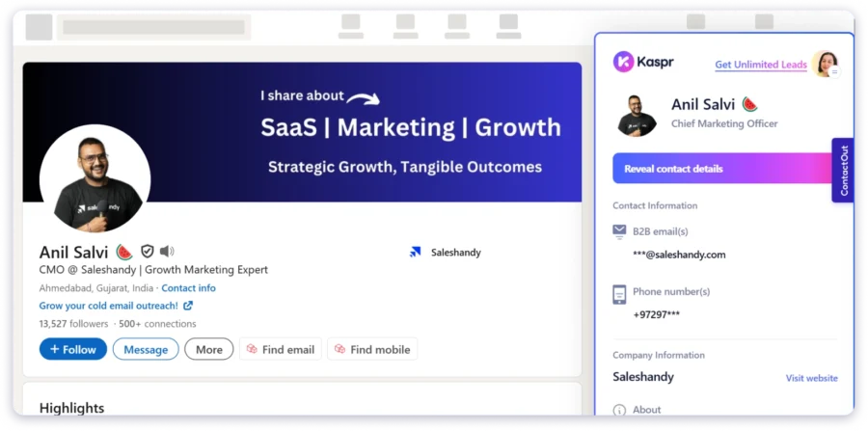This screenshot has height=431, width=868.
Task: Open the More actions dropdown
Action: [x=209, y=349]
